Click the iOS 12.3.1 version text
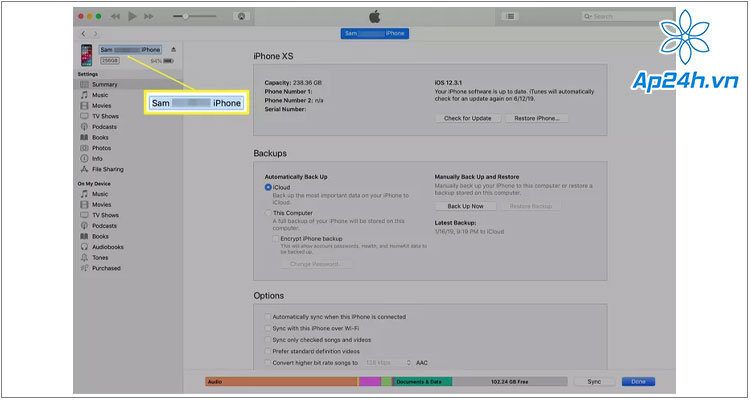This screenshot has width=750, height=400. click(449, 83)
